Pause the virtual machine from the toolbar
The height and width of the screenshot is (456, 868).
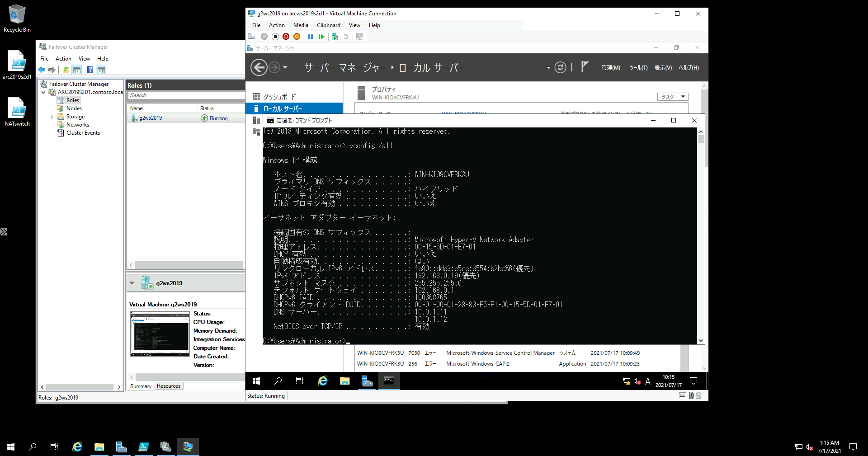(x=311, y=37)
